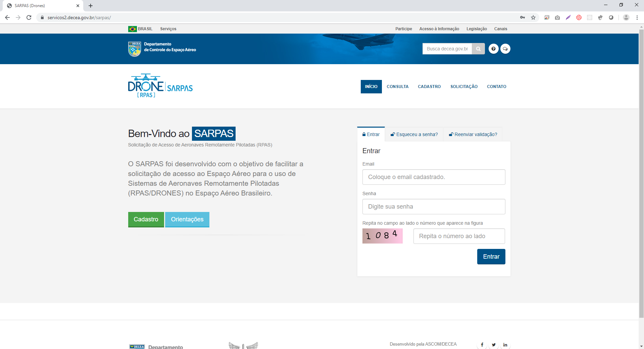The image size is (644, 349).
Task: Focus the Email input field
Action: point(434,177)
